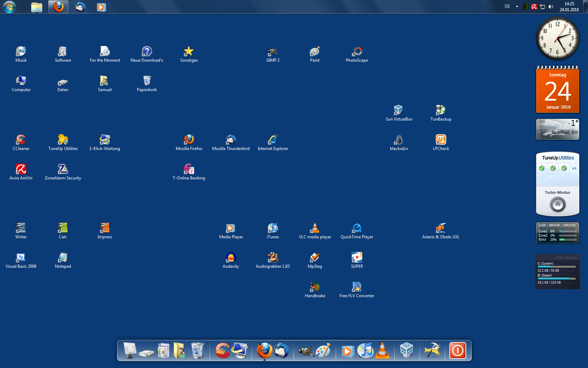Select the Writer desktop shortcut
This screenshot has width=588, height=368.
pos(21,231)
